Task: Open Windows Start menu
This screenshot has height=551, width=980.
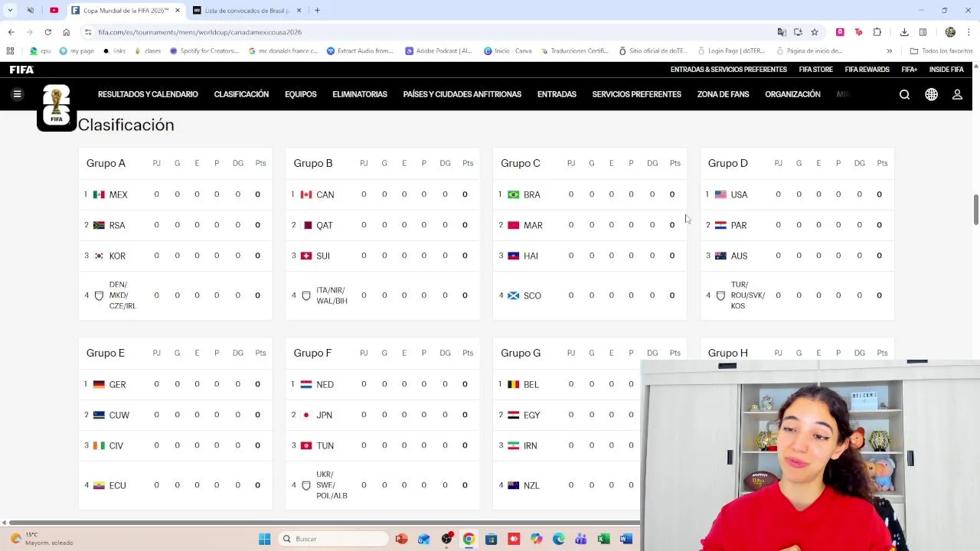Action: point(264,539)
